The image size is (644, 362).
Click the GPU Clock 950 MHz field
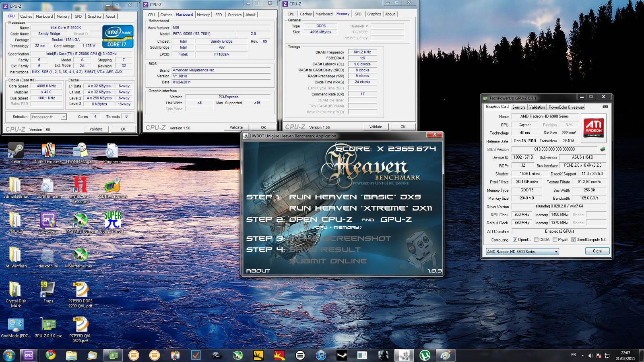[522, 215]
